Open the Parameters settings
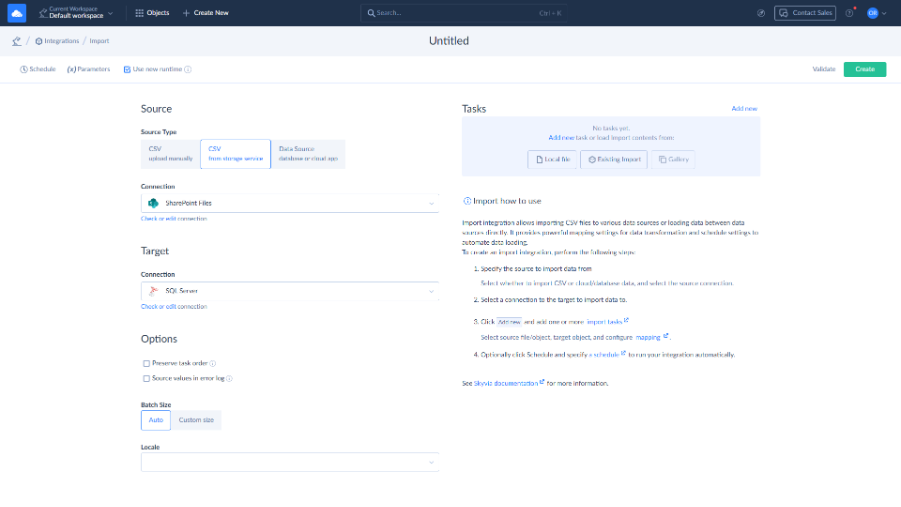The width and height of the screenshot is (901, 507). click(88, 69)
